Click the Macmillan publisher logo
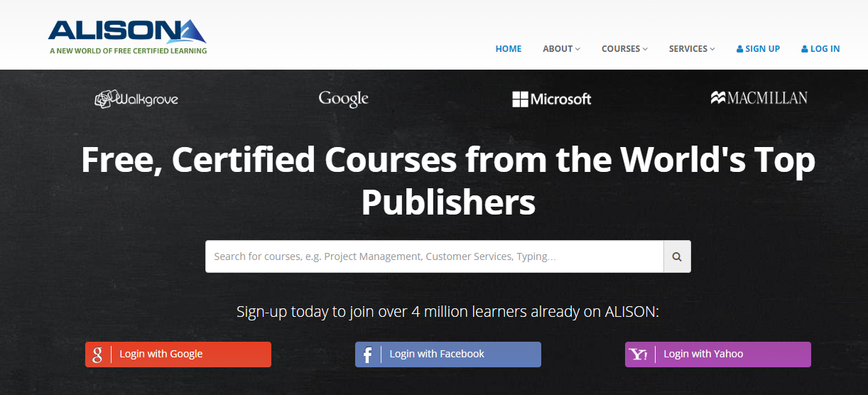Viewport: 868px width, 395px height. 759,98
